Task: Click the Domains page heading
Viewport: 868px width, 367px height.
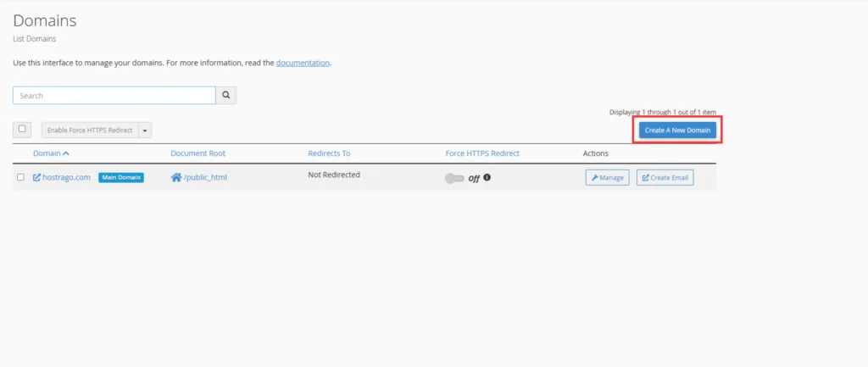Action: click(44, 20)
